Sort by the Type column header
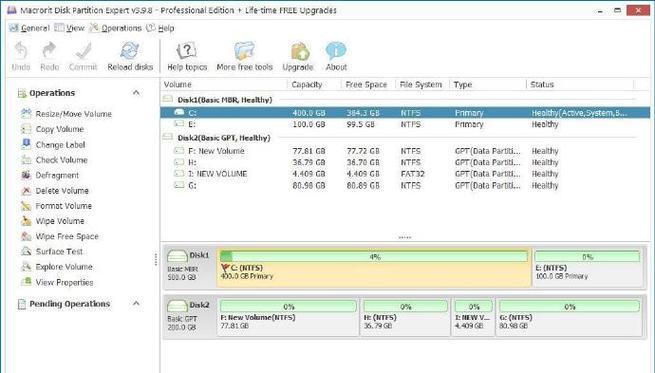 pos(487,84)
